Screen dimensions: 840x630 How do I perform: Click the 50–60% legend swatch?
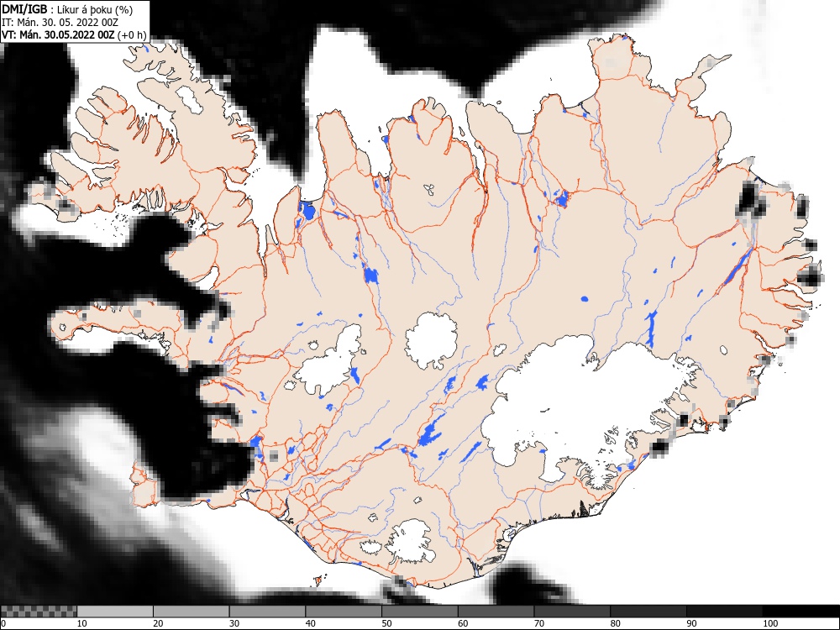tap(419, 612)
